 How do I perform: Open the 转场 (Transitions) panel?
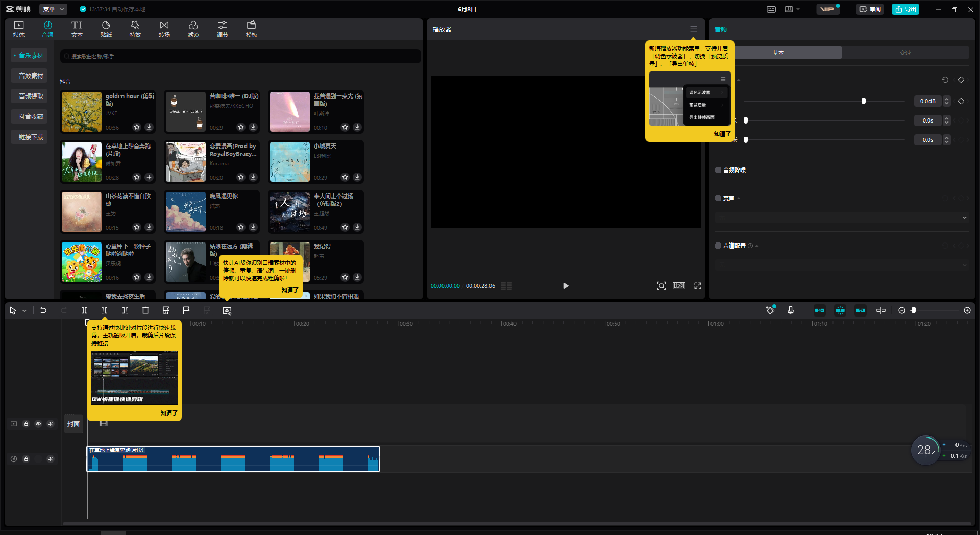[164, 29]
